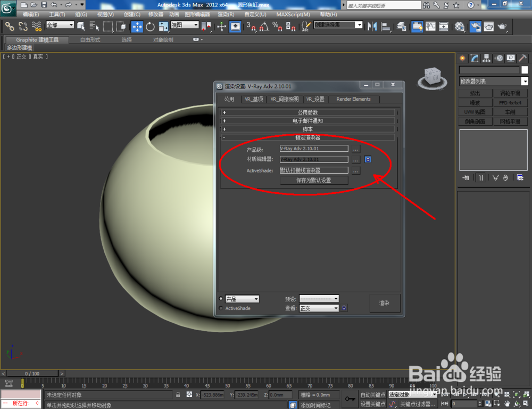Switch to Hierarchy panel icon
The width and height of the screenshot is (532, 409).
487,59
